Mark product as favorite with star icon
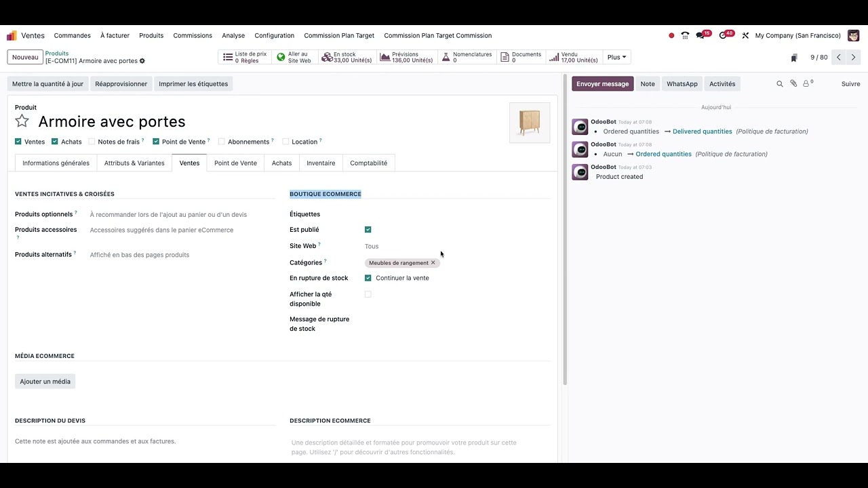 pyautogui.click(x=22, y=121)
